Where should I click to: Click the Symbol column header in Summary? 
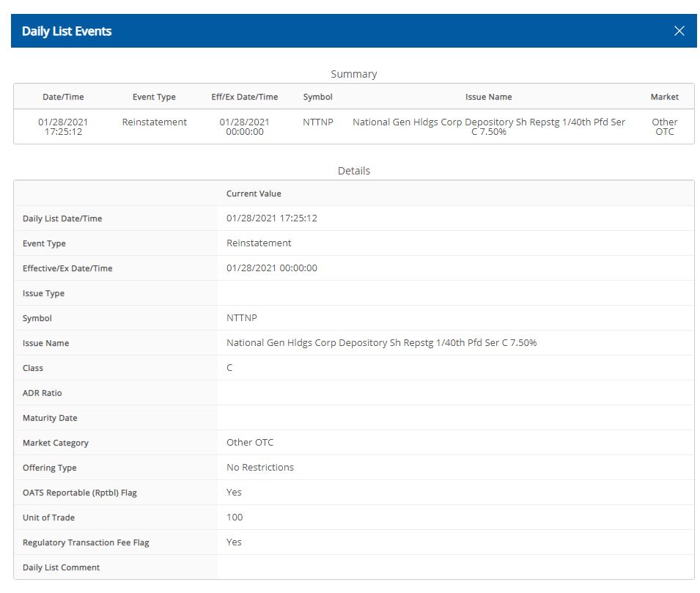click(x=318, y=97)
